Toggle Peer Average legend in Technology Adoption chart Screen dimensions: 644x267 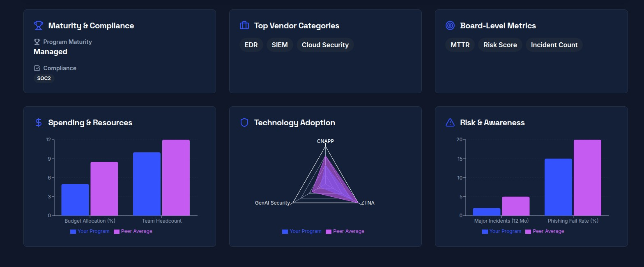click(x=345, y=231)
